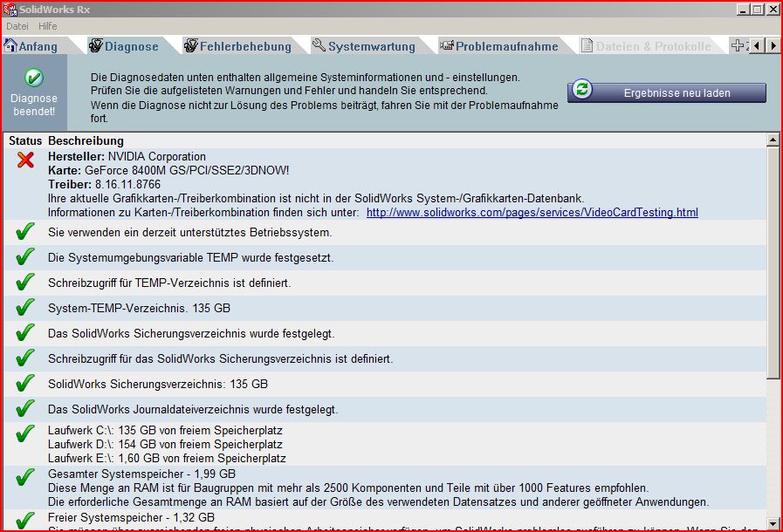Screen dimensions: 783x532
Task: Click checkmark beside Gesamter Systemspeicher row
Action: tap(25, 478)
